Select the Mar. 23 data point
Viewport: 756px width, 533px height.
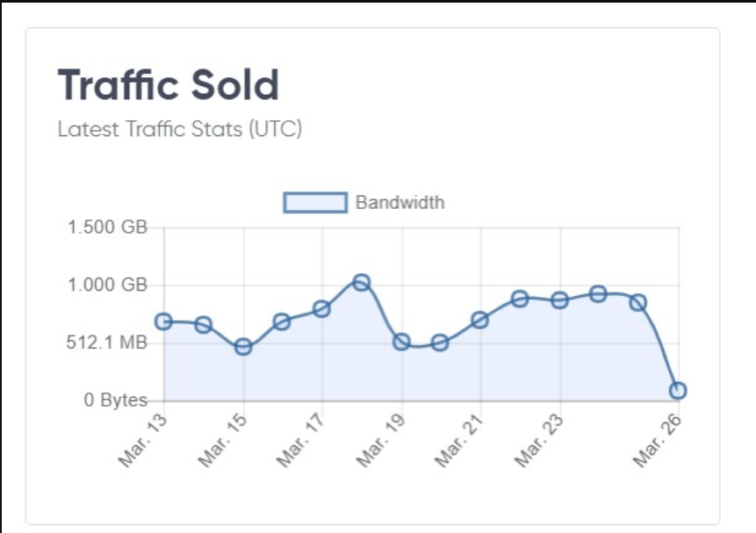click(559, 300)
